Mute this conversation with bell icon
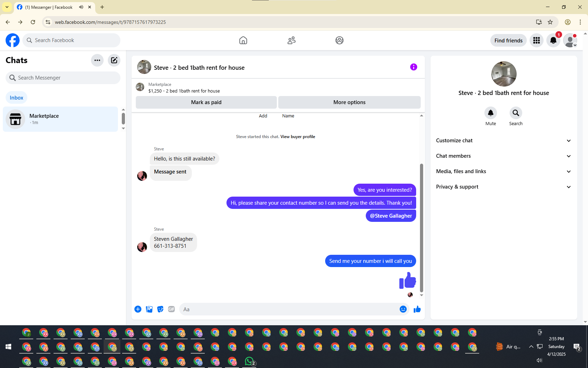 [491, 113]
